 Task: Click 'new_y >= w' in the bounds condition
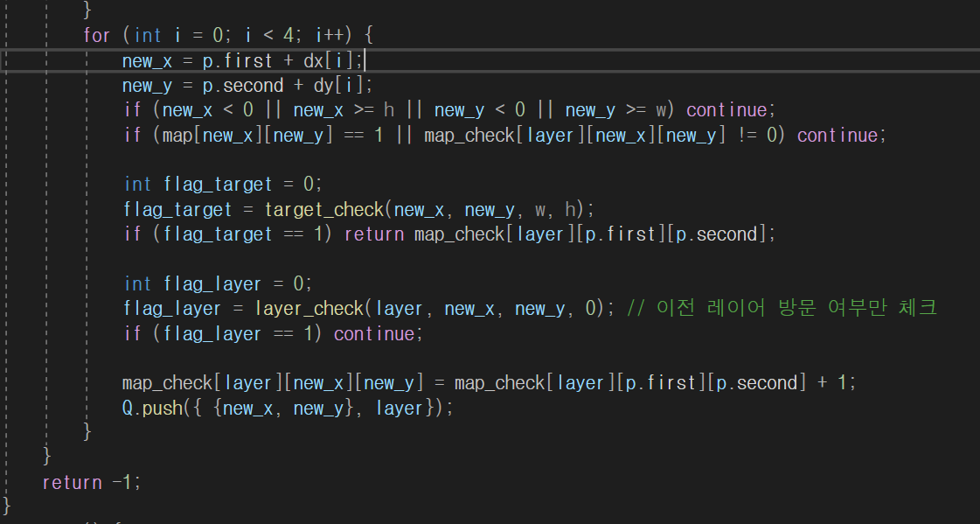(617, 110)
